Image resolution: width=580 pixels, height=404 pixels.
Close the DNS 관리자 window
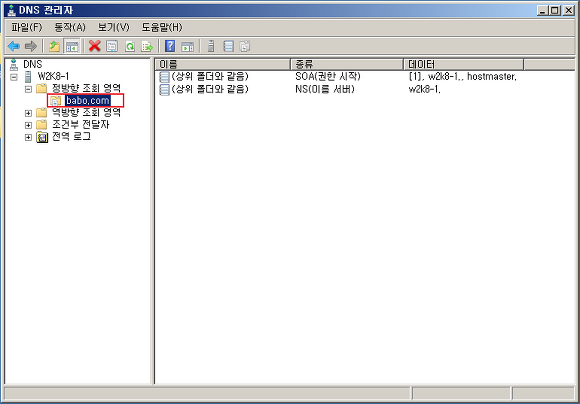(x=569, y=10)
